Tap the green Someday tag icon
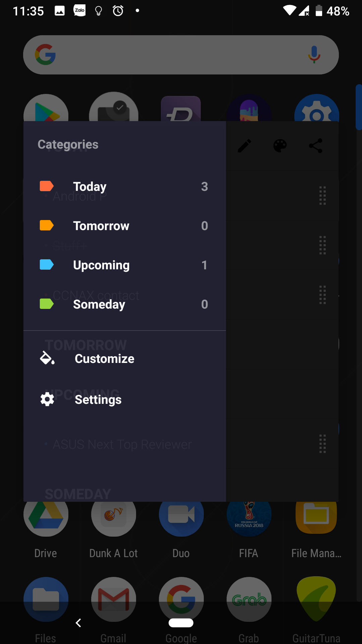 pos(47,304)
